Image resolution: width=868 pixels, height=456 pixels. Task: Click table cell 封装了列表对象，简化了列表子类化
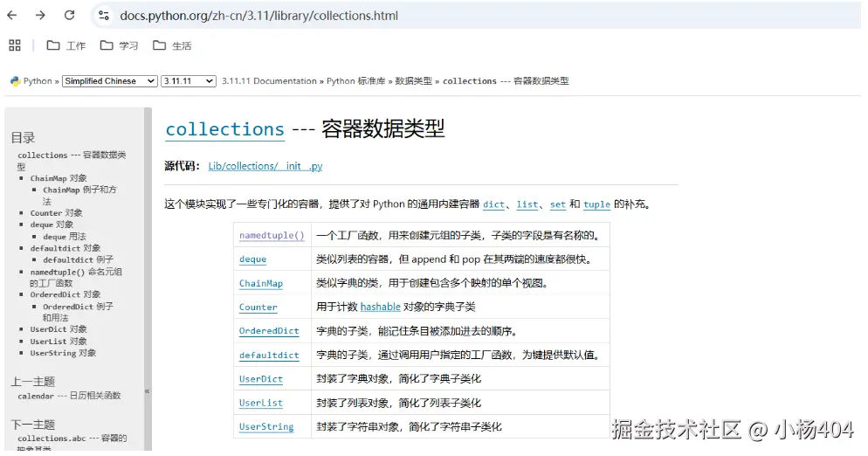pos(460,403)
